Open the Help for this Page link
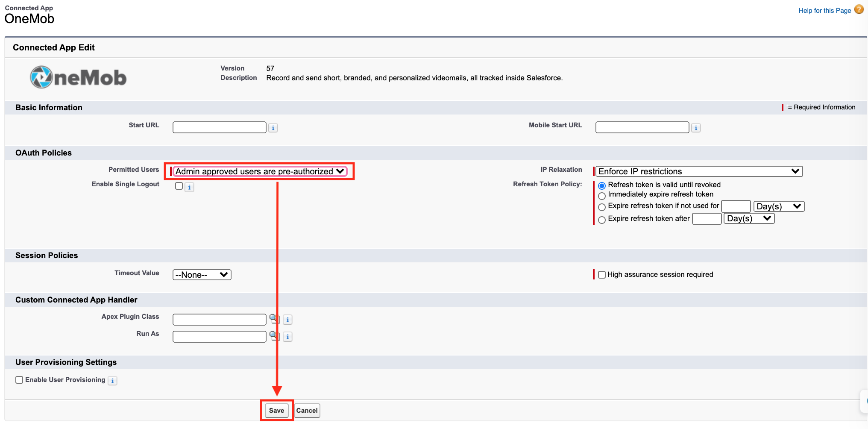The image size is (868, 429). pyautogui.click(x=824, y=10)
